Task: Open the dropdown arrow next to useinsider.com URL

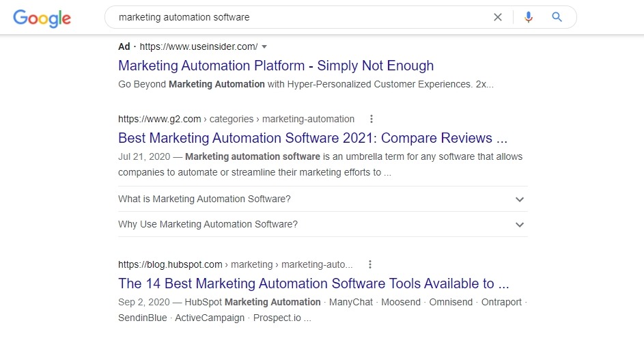Action: click(264, 46)
